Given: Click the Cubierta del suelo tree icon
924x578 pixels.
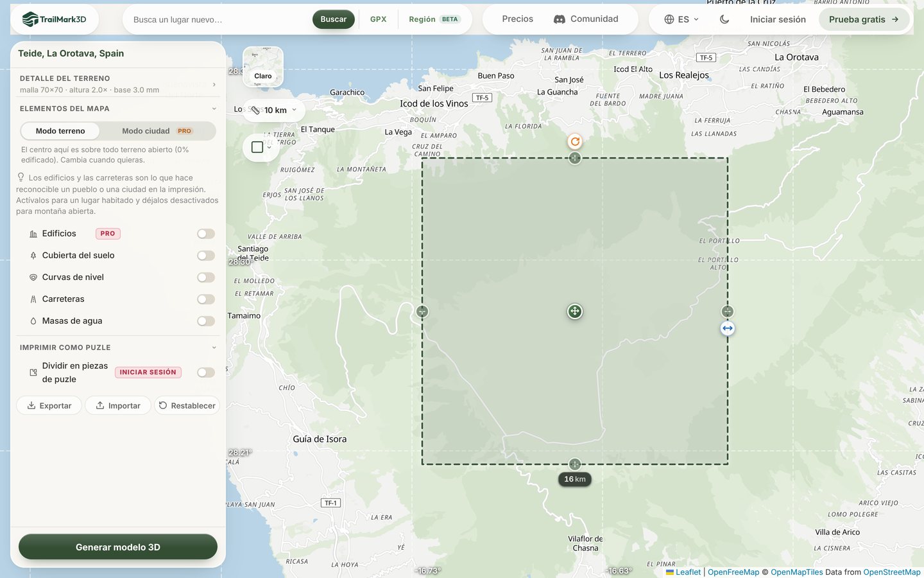Looking at the screenshot, I should click(33, 256).
